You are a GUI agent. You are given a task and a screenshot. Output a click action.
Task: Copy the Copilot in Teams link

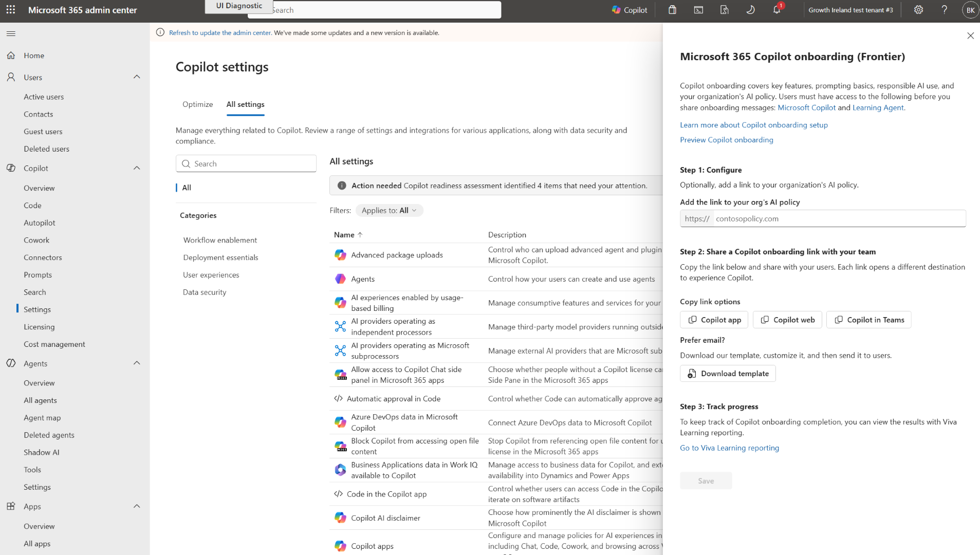pyautogui.click(x=868, y=320)
